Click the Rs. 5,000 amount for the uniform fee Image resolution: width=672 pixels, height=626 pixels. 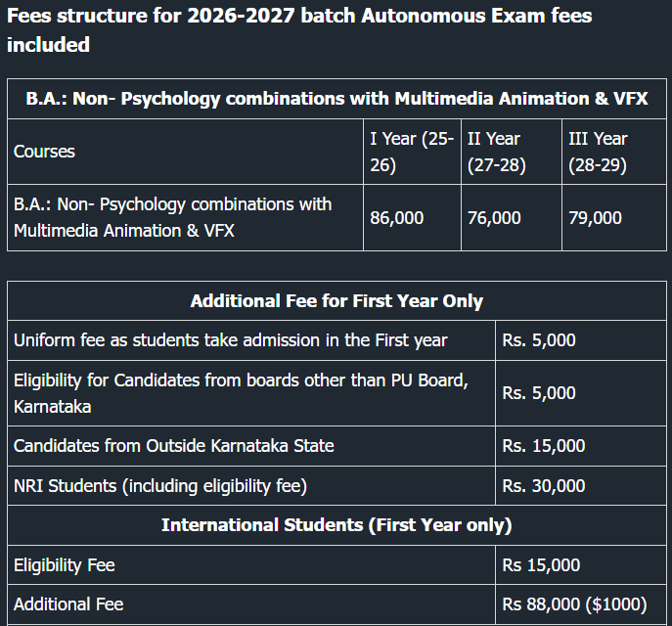pyautogui.click(x=539, y=340)
